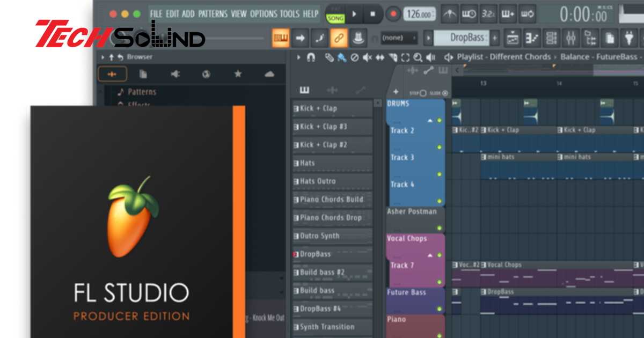This screenshot has width=644, height=338.
Task: Toggle the orange multilink chain icon
Action: [339, 38]
